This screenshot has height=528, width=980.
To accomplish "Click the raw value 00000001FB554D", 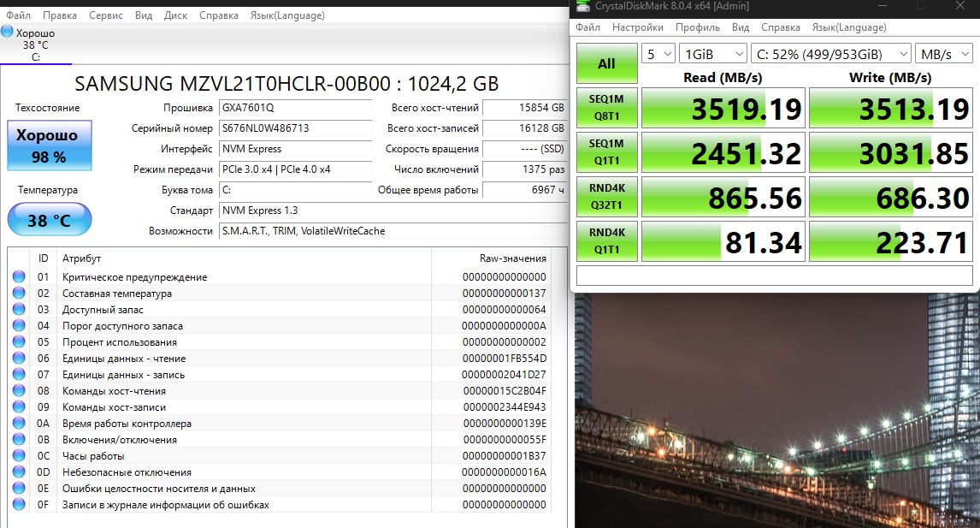I will pyautogui.click(x=505, y=358).
